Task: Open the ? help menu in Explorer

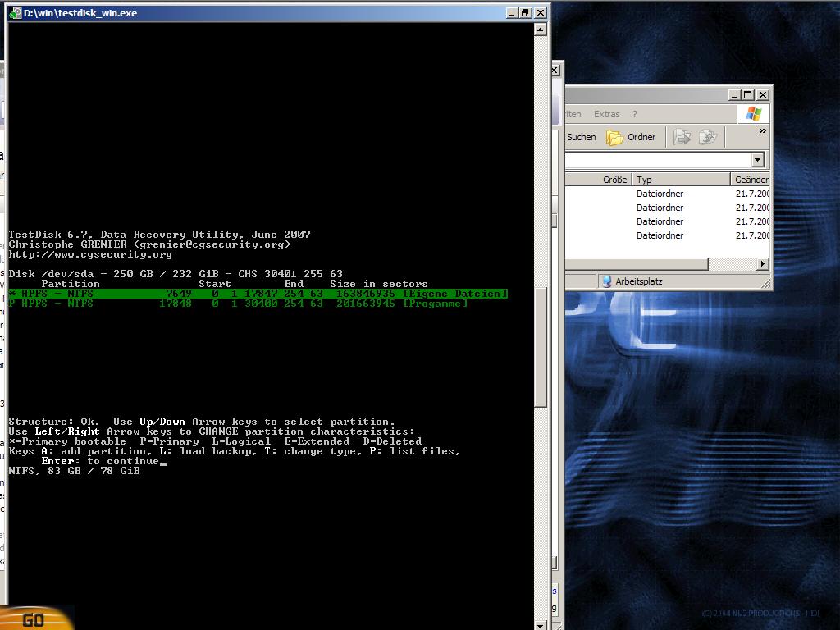Action: coord(635,114)
